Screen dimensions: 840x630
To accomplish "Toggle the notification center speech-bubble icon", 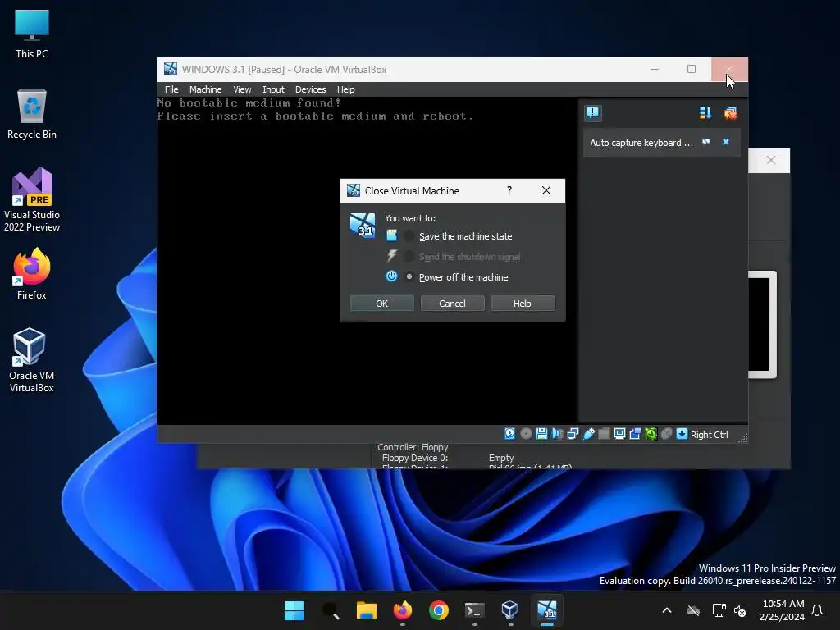I will pos(593,113).
